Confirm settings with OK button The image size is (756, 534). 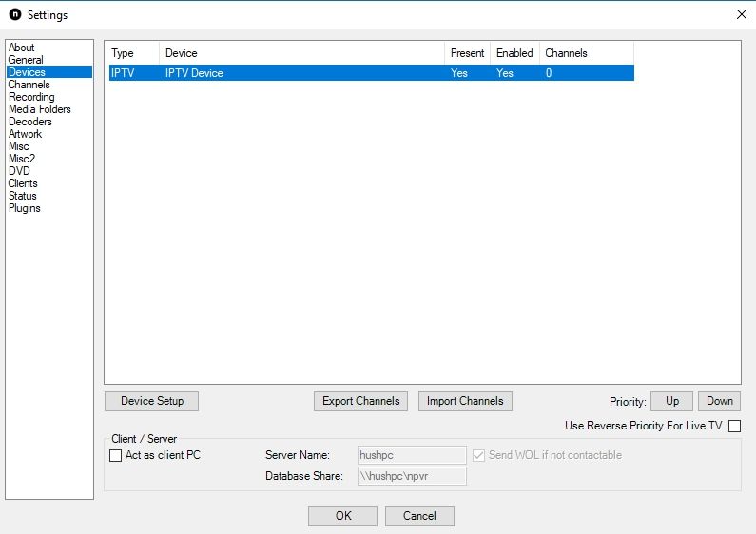click(x=342, y=516)
